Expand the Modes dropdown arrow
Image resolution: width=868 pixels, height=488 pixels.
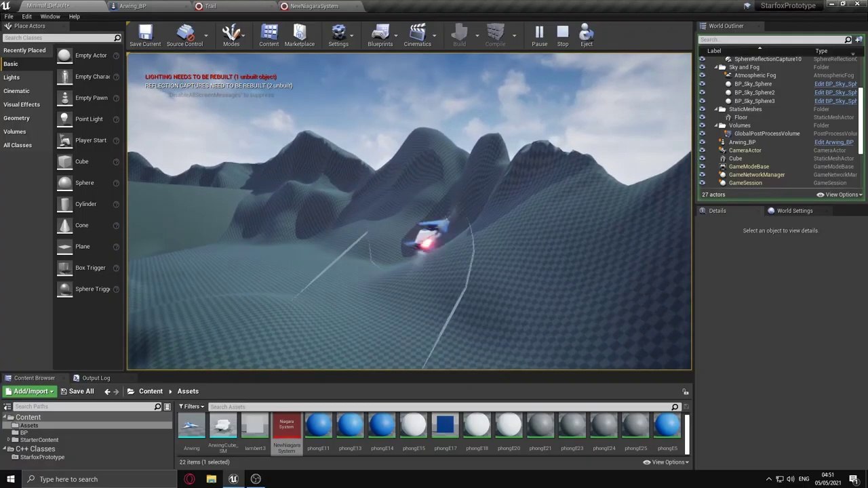243,35
